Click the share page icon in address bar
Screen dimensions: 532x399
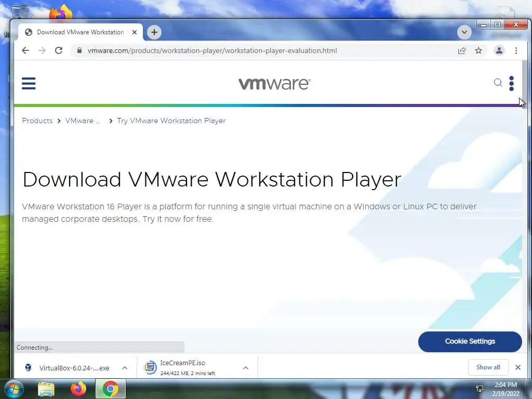click(x=462, y=50)
